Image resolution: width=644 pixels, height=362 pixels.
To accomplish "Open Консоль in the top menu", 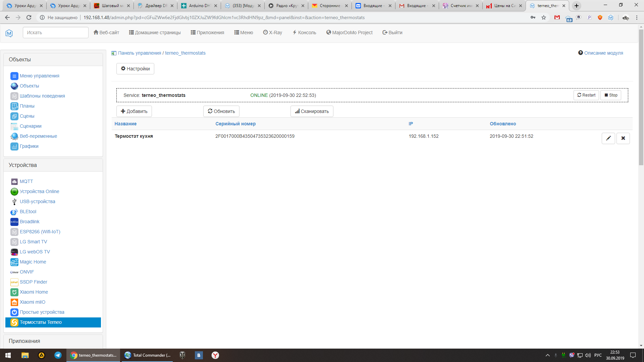I will [304, 33].
